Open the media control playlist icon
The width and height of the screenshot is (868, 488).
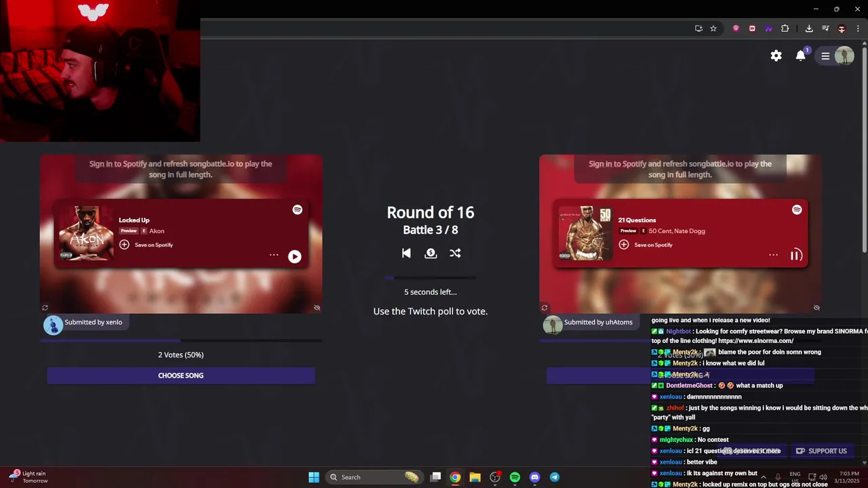coord(825,28)
